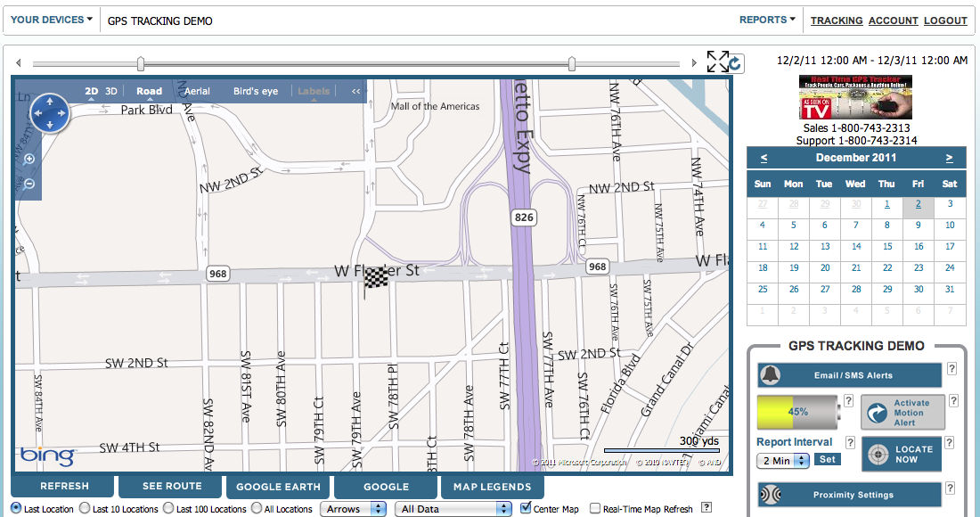Click the left time range slider handle
980x517 pixels.
[141, 63]
